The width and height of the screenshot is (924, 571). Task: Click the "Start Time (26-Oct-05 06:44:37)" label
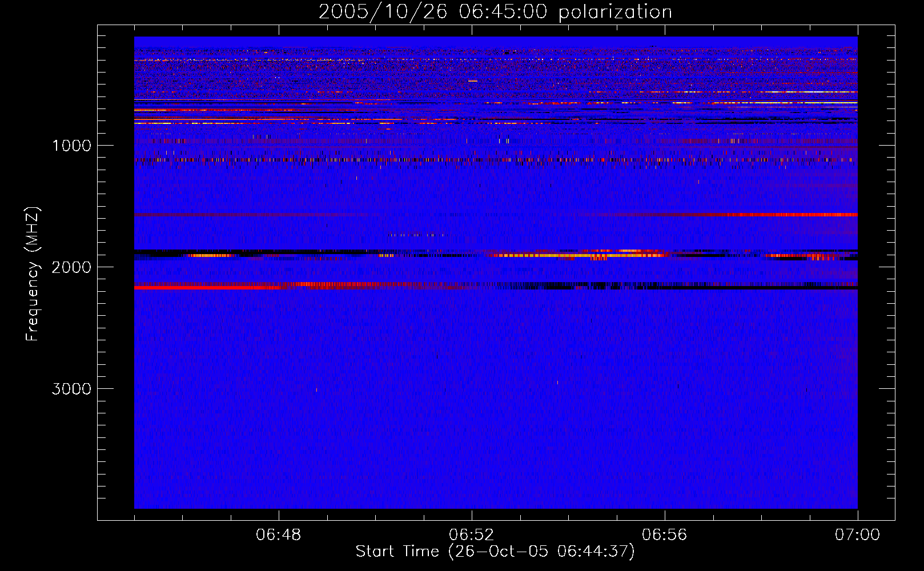click(x=495, y=552)
